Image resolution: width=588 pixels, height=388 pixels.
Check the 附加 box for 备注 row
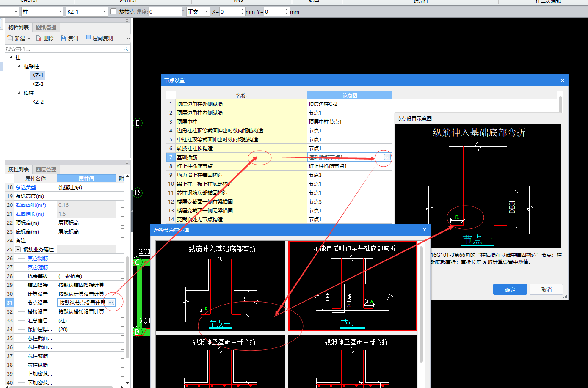123,240
